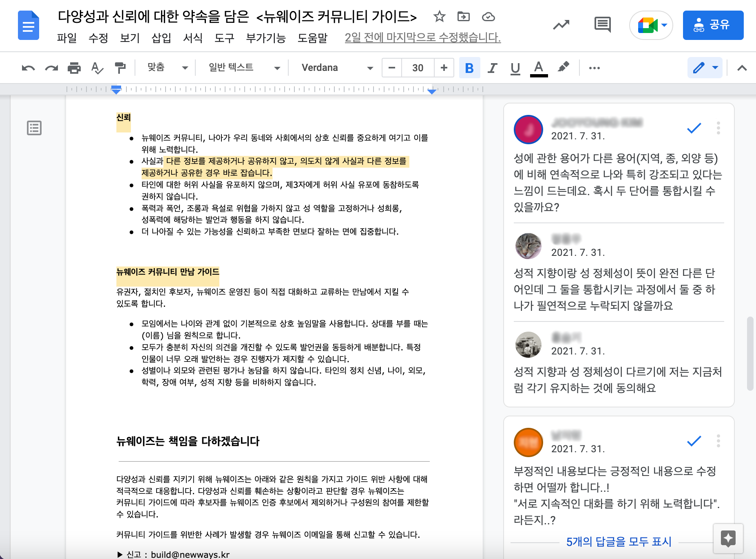Open the highlight color tool

tap(564, 67)
